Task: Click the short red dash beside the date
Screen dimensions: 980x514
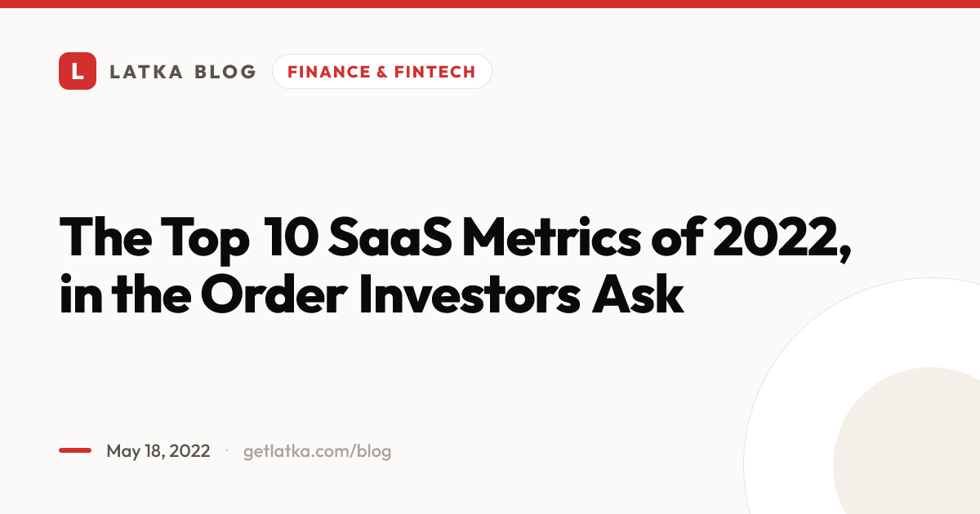Action: click(75, 450)
